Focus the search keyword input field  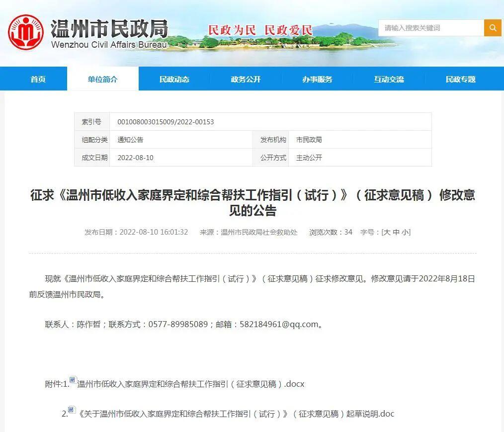431,28
